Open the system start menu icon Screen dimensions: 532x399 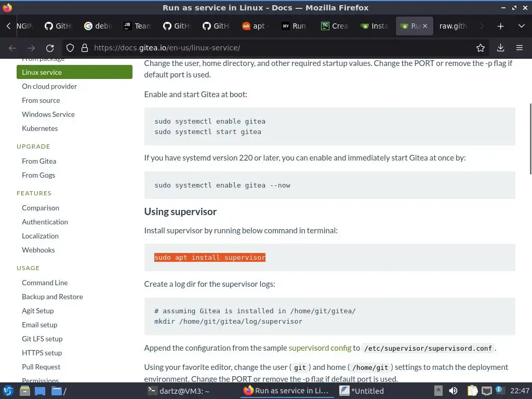click(x=8, y=391)
